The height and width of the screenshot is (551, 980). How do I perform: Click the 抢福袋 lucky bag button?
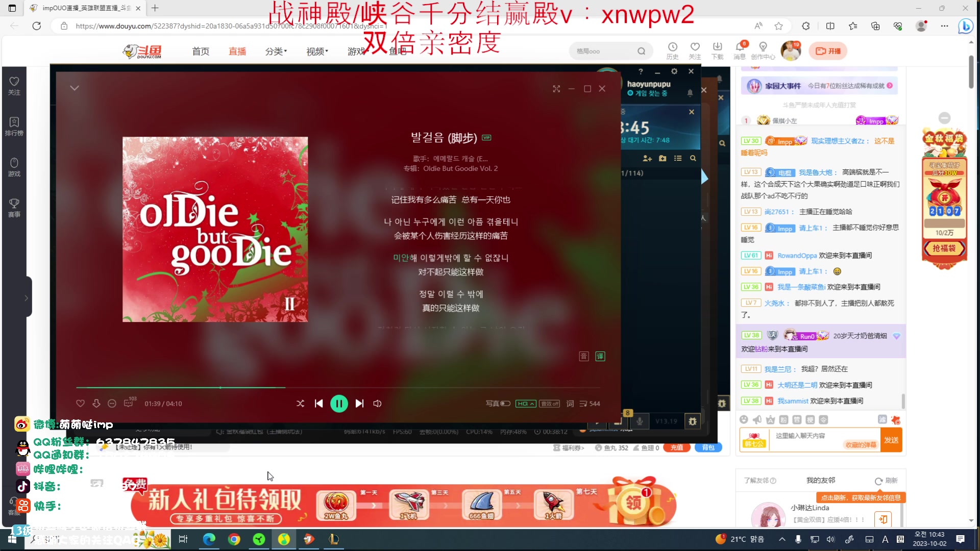click(x=945, y=248)
